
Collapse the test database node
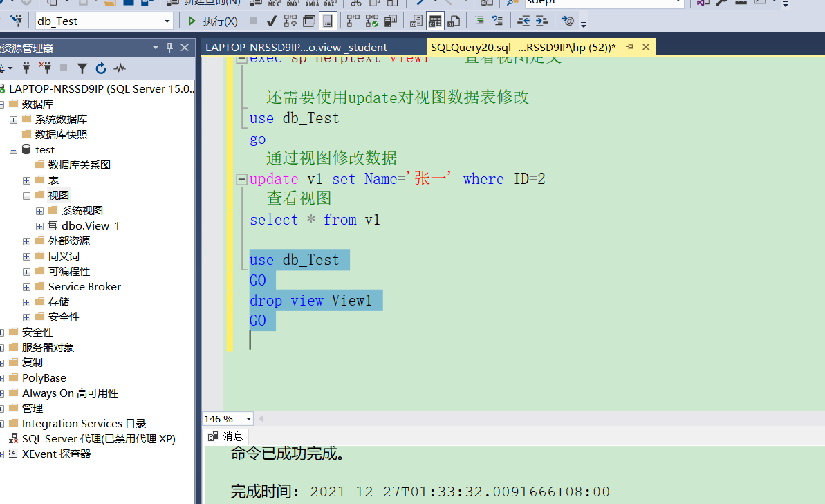14,150
